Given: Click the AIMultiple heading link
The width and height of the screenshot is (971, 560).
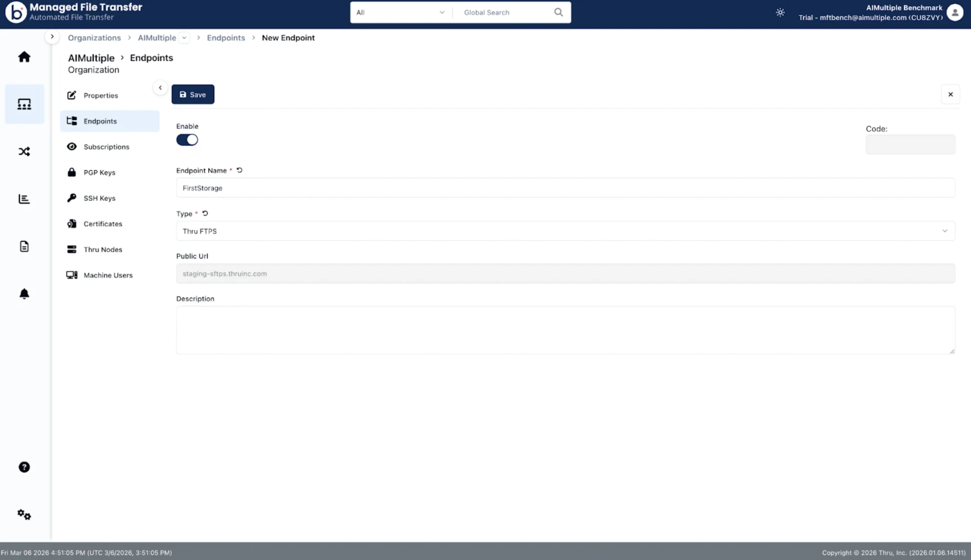Looking at the screenshot, I should 91,58.
